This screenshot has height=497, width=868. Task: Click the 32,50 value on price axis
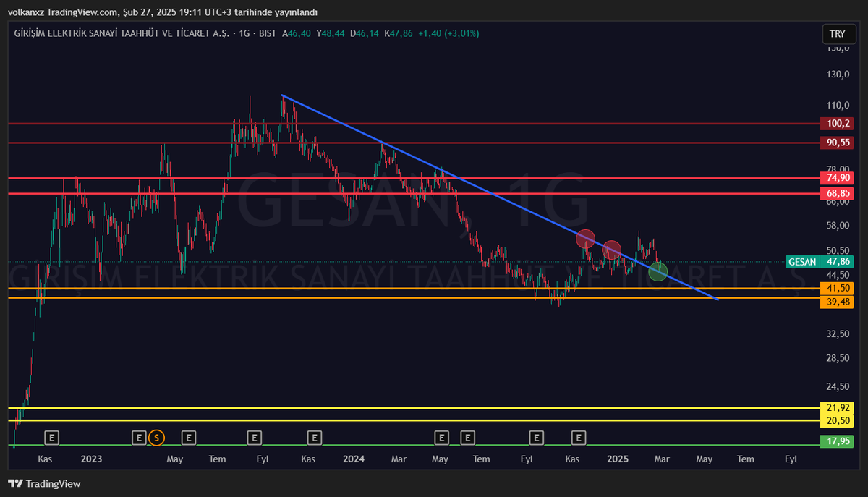coord(838,334)
